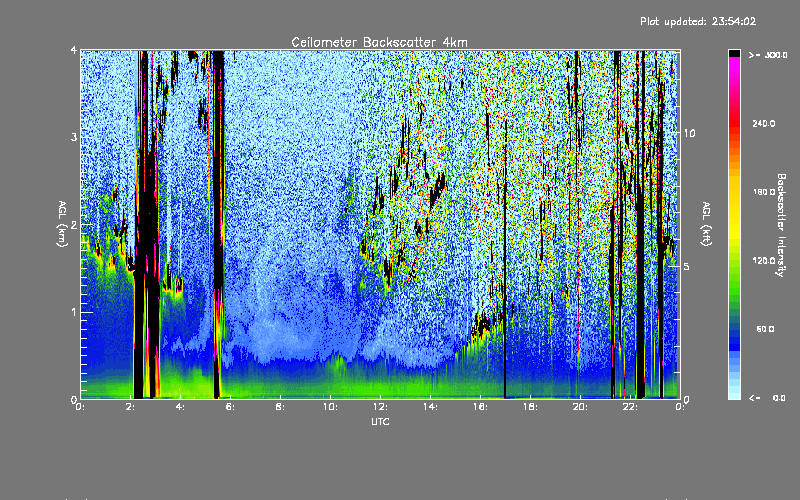Screen dimensions: 800x500
Task: Click the black top segment of the colorbar
Action: tap(734, 53)
